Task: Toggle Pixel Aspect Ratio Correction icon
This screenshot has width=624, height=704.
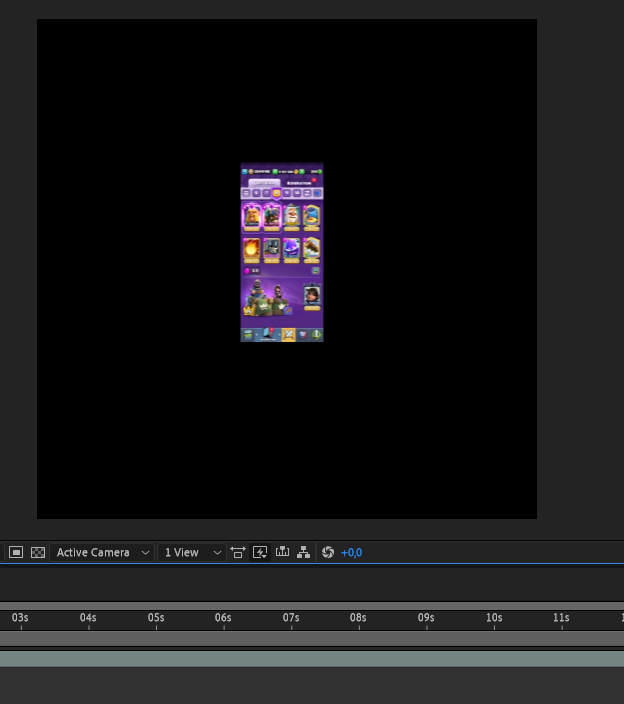Action: coord(238,552)
